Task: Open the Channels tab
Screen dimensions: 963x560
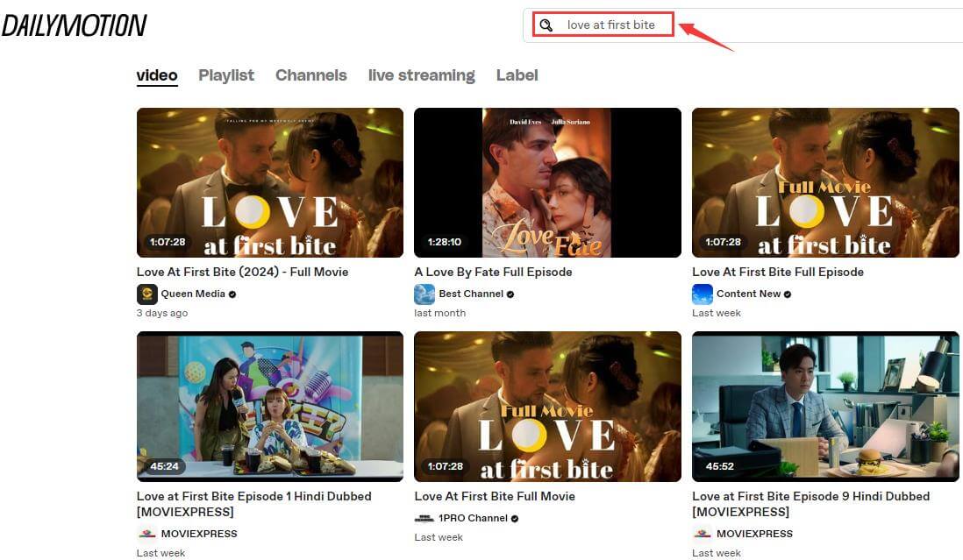Action: pyautogui.click(x=310, y=75)
